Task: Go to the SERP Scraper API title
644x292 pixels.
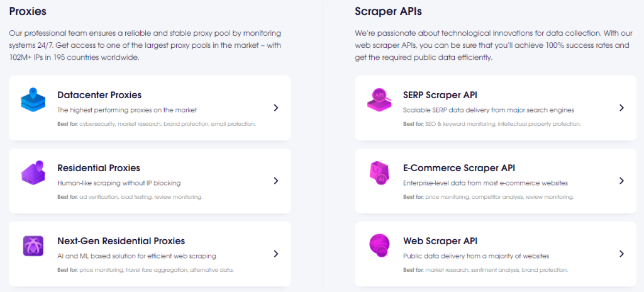Action: [440, 95]
